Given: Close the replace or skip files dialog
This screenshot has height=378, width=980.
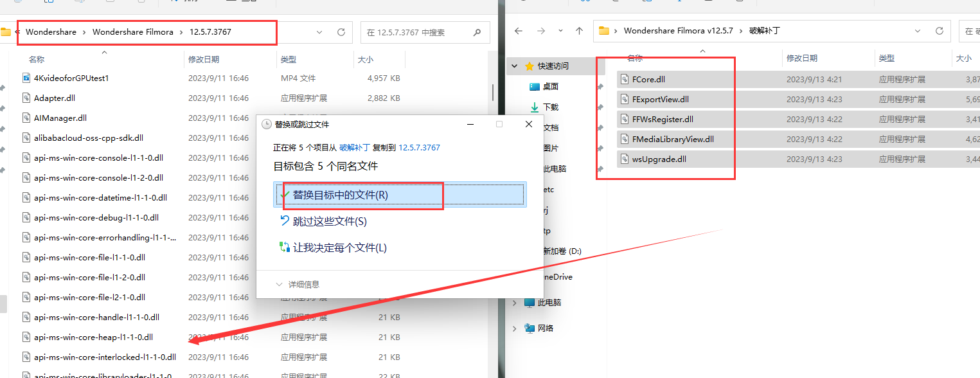Looking at the screenshot, I should tap(528, 124).
